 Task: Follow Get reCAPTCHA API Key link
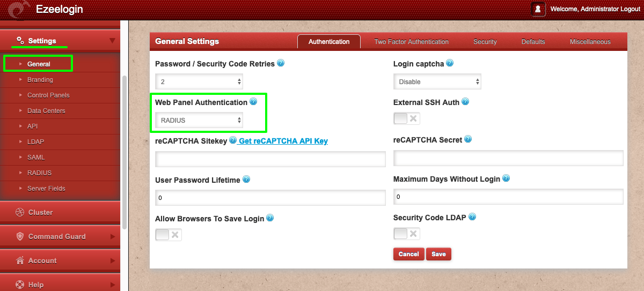point(283,141)
